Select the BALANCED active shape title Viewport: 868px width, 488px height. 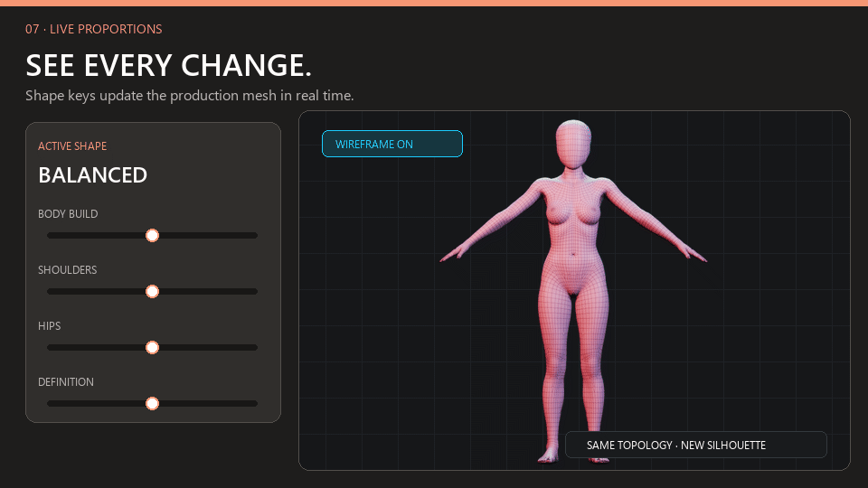click(x=92, y=175)
